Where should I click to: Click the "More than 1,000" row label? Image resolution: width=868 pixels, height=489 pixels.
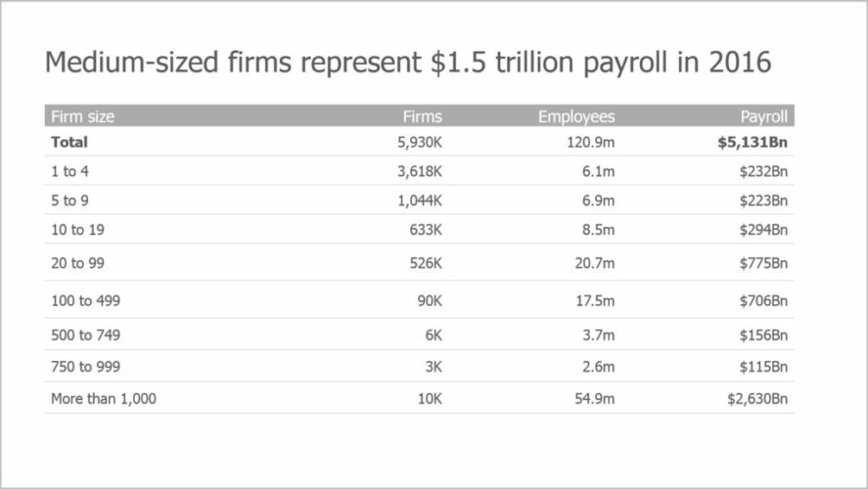(104, 398)
